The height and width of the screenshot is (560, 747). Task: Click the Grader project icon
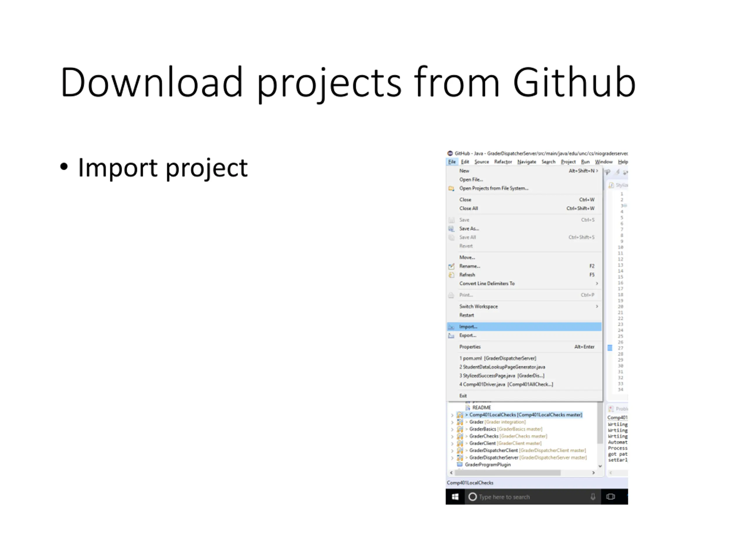coord(460,422)
